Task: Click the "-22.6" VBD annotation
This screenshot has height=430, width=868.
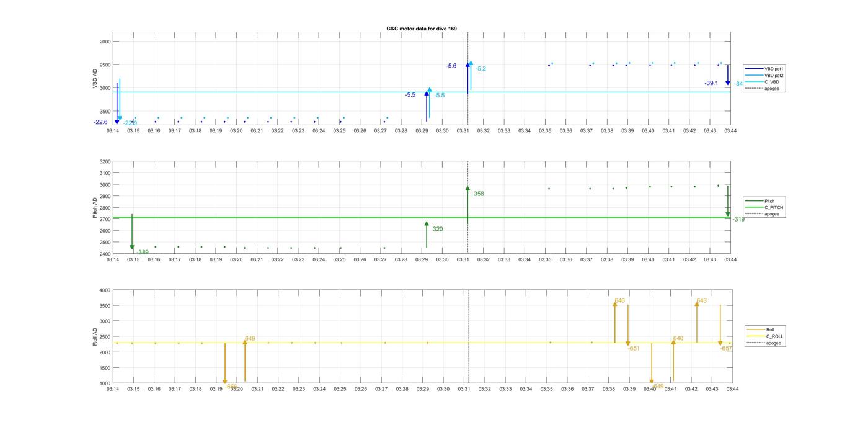Action: (x=100, y=122)
